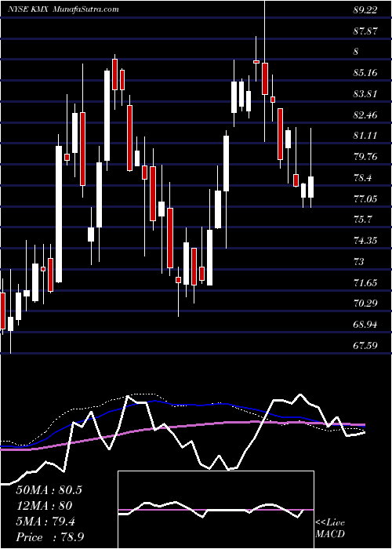The width and height of the screenshot is (392, 549).
Task: Click the Price : 78.9 readout
Action: [49, 537]
